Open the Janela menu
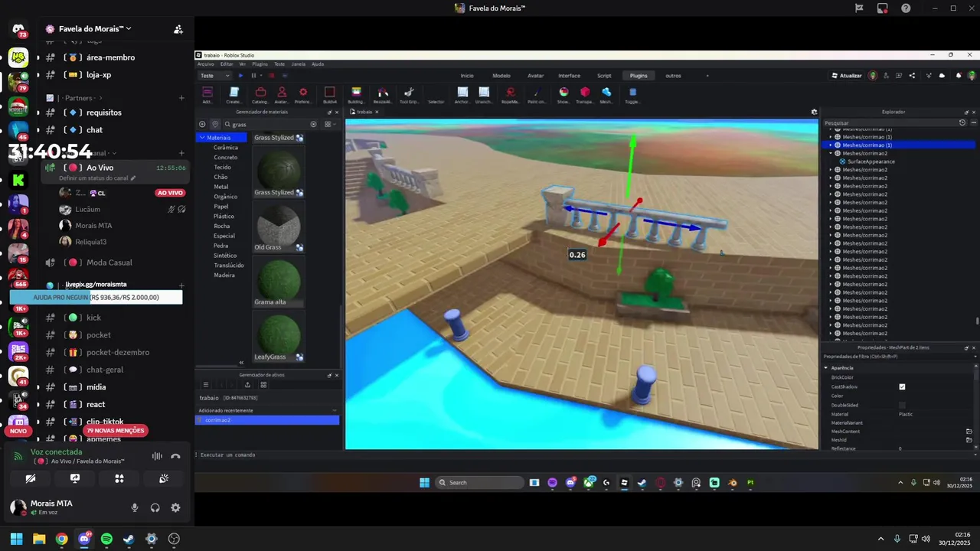Screen dimensions: 980x551 (x=299, y=64)
